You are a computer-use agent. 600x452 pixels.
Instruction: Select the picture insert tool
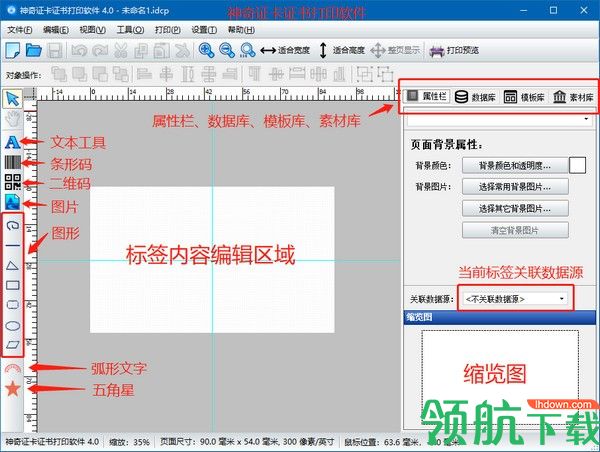point(13,202)
